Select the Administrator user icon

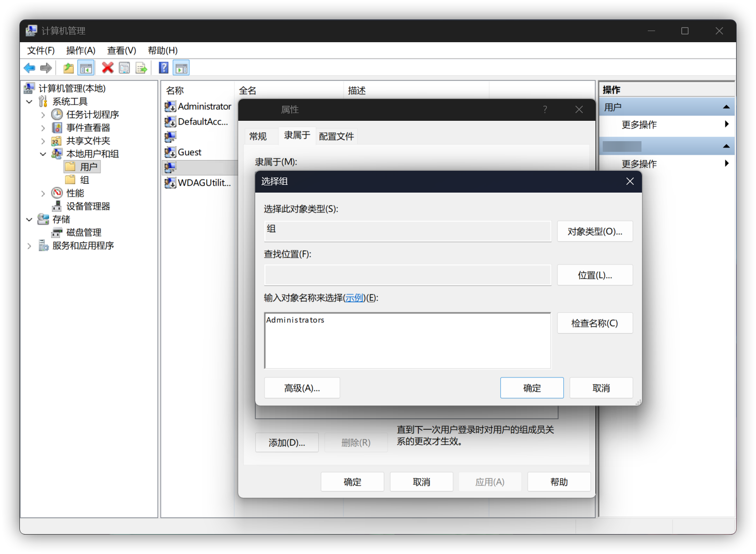pyautogui.click(x=170, y=106)
